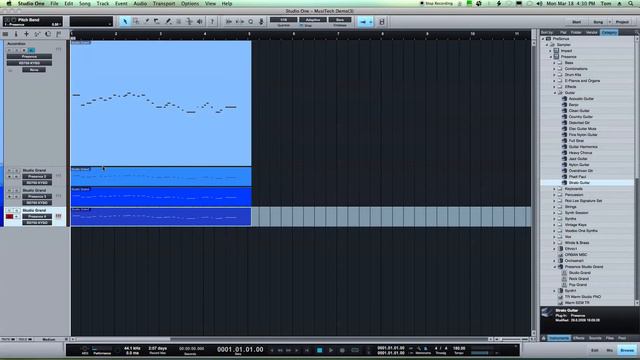The image size is (640, 360).
Task: Select the Range tool in the toolbar
Action: (136, 22)
